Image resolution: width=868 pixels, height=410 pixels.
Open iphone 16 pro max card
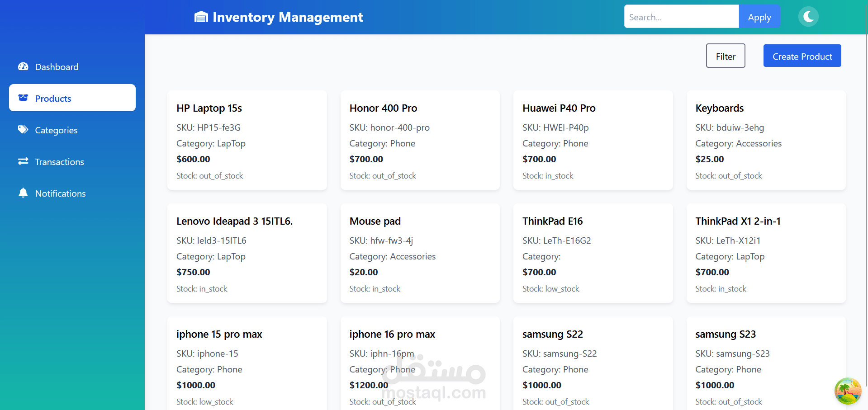(x=420, y=363)
